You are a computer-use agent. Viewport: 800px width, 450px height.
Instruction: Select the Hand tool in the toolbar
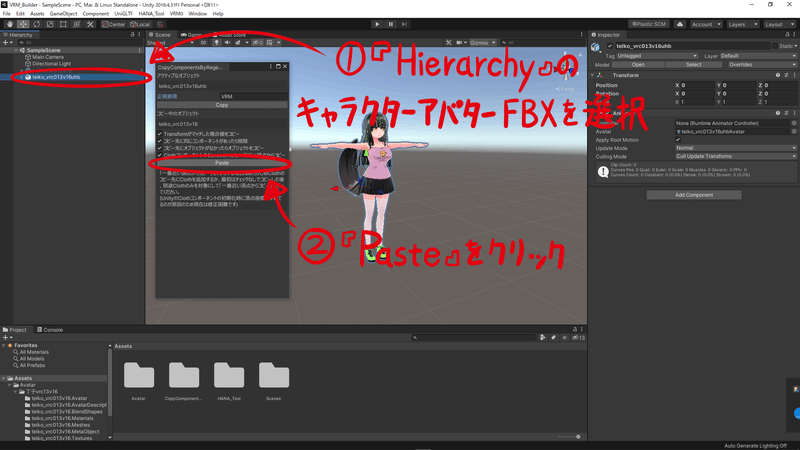10,24
